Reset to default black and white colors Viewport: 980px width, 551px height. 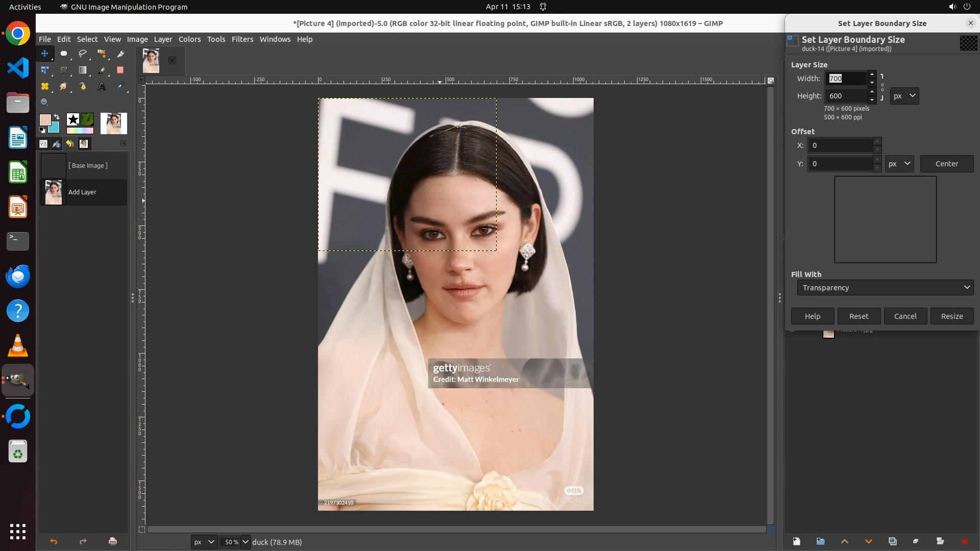tap(42, 131)
